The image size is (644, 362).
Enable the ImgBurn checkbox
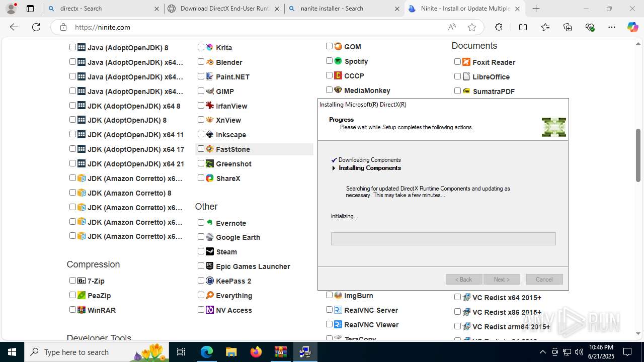[329, 295]
